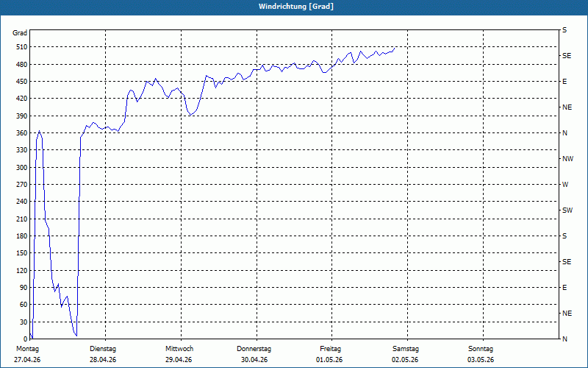Click the 90 degree axis label
Viewport: 588px width, 368px height.
24,288
